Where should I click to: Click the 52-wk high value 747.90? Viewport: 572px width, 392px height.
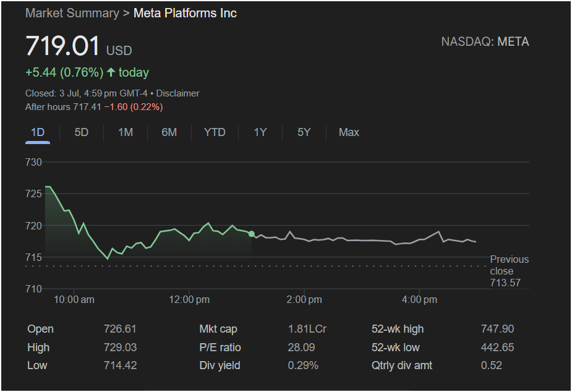(497, 329)
